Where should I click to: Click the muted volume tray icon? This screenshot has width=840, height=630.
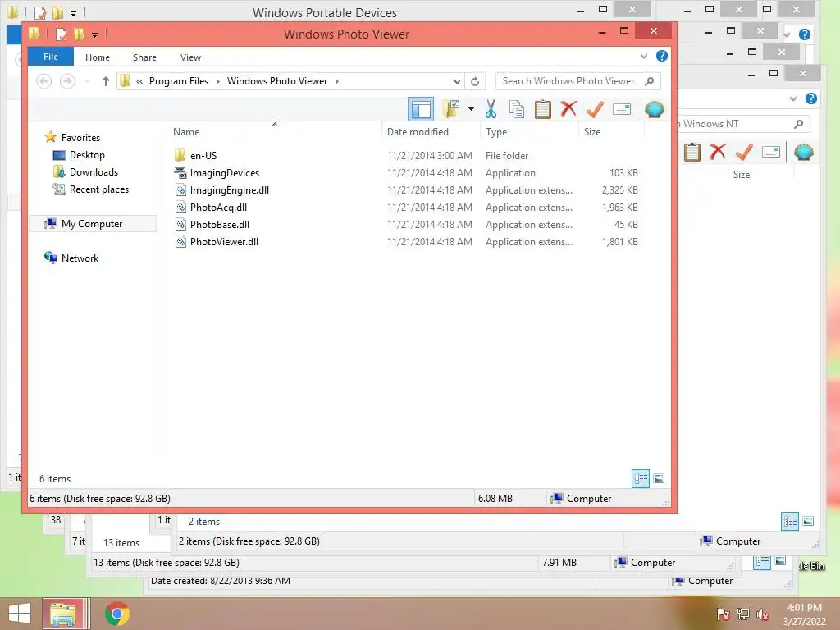click(762, 614)
